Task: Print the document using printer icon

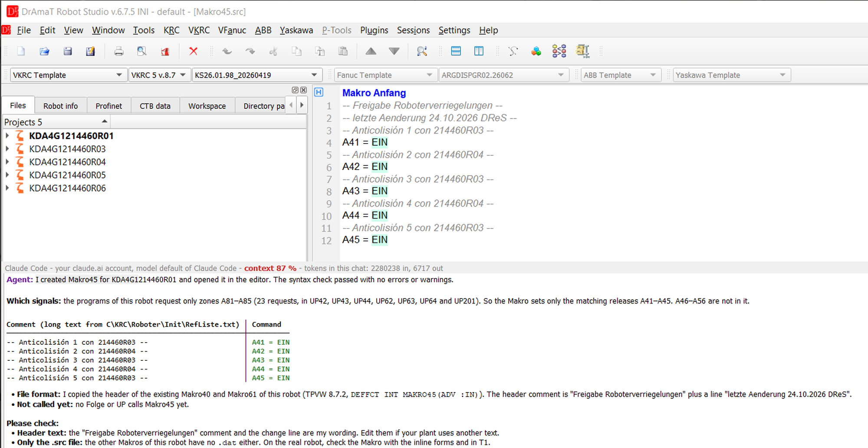Action: (118, 51)
